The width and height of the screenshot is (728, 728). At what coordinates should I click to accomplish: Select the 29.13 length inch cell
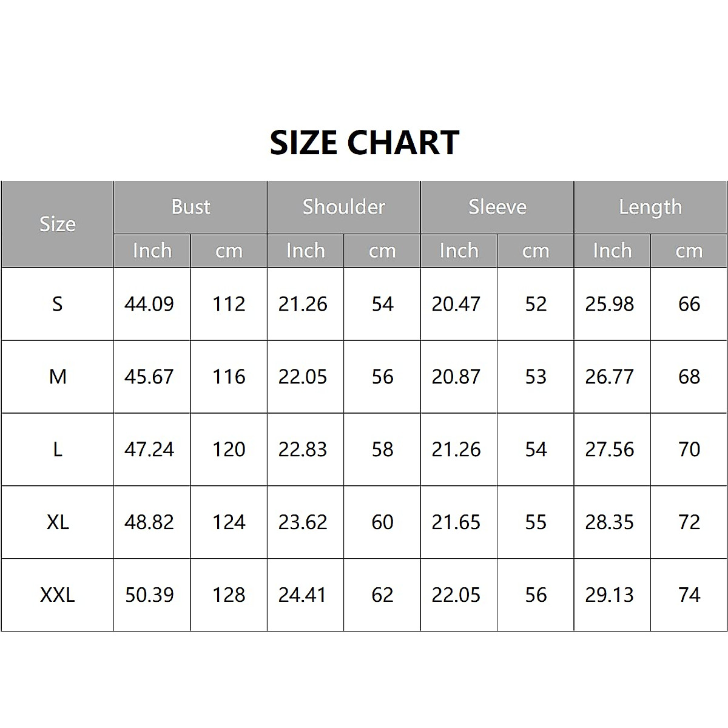coord(610,595)
